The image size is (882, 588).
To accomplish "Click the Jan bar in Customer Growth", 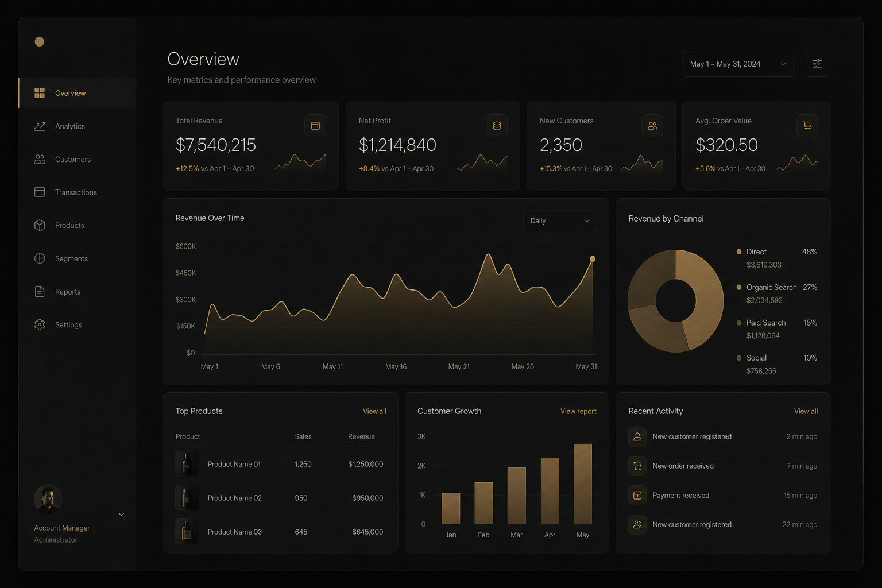I will [x=451, y=508].
